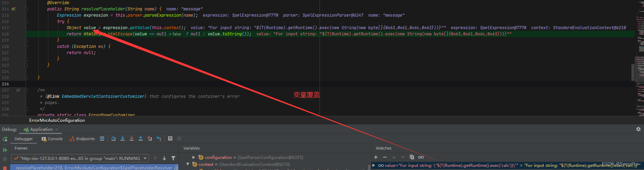Open debug panel settings gear
Viewport: 644px width, 170px height.
pyautogui.click(x=638, y=129)
